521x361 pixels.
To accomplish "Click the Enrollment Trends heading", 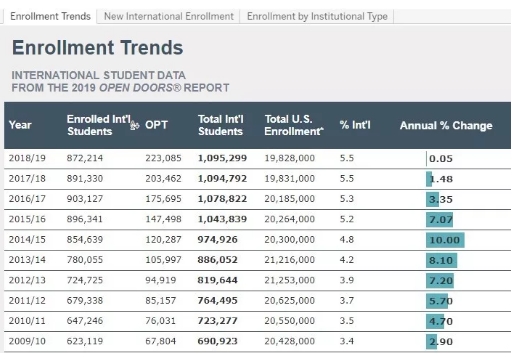I will click(97, 47).
